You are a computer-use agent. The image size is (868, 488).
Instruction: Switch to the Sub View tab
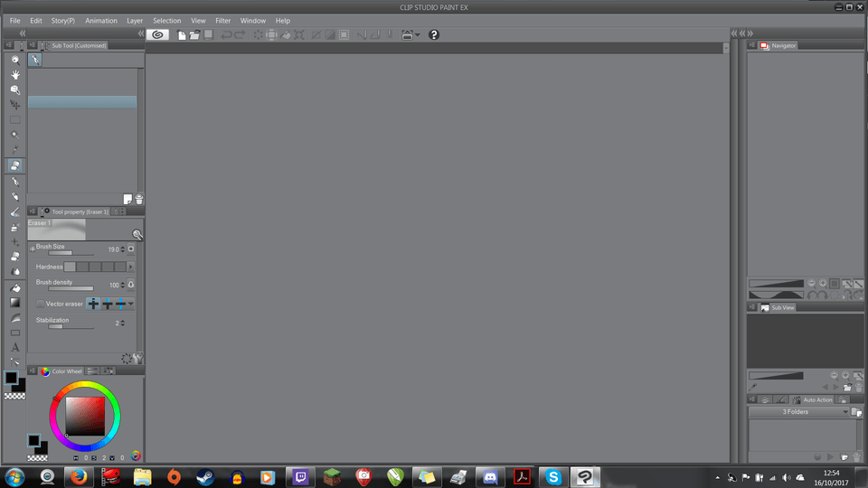click(778, 307)
